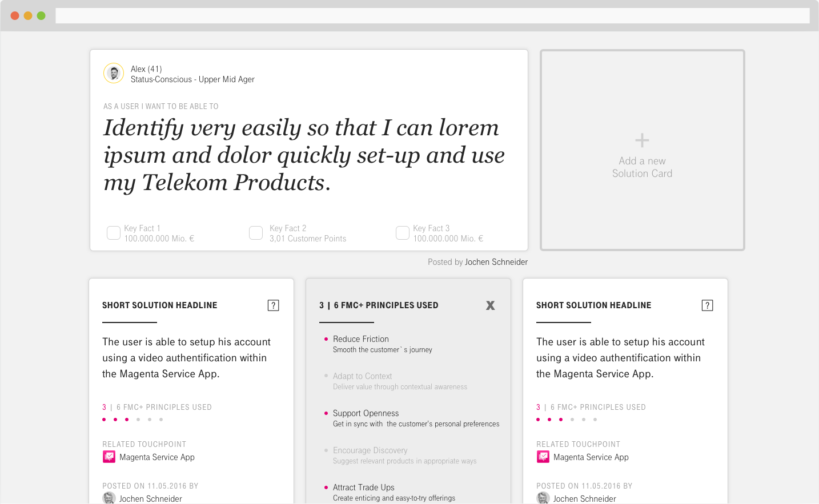The width and height of the screenshot is (819, 504).
Task: Select the Reduce Friction principle
Action: coord(361,339)
